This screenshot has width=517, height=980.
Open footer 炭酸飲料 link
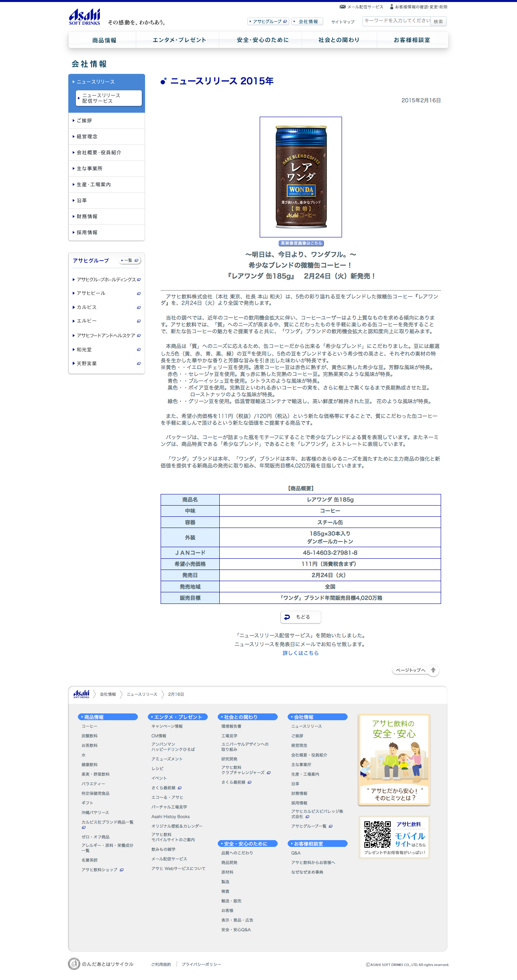[x=89, y=736]
